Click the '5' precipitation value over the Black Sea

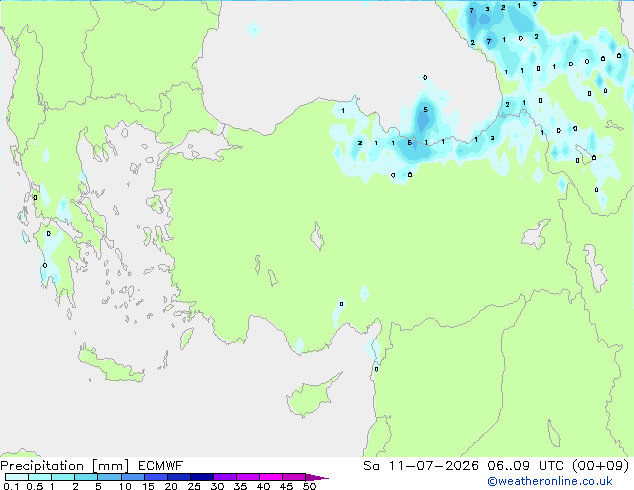coord(425,110)
